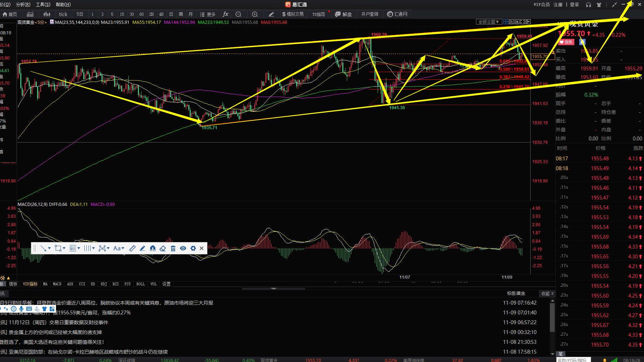
Task: Click the magnet snap tool
Action: click(153, 248)
